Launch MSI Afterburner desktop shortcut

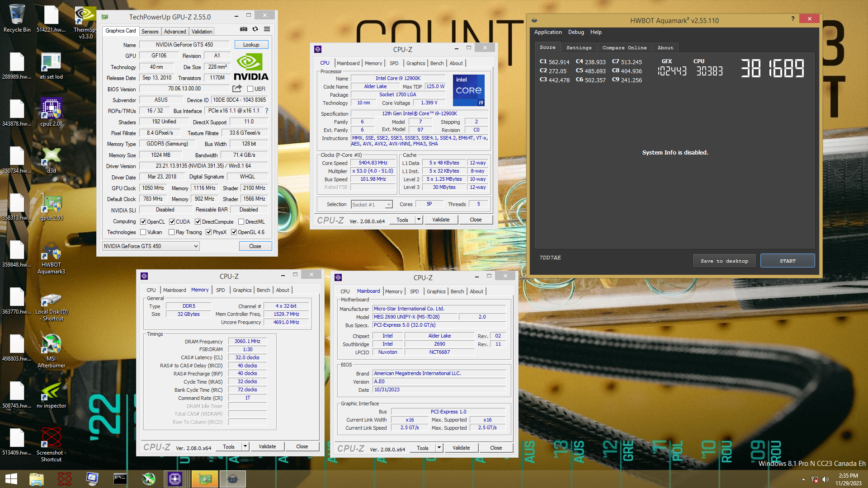pyautogui.click(x=51, y=351)
